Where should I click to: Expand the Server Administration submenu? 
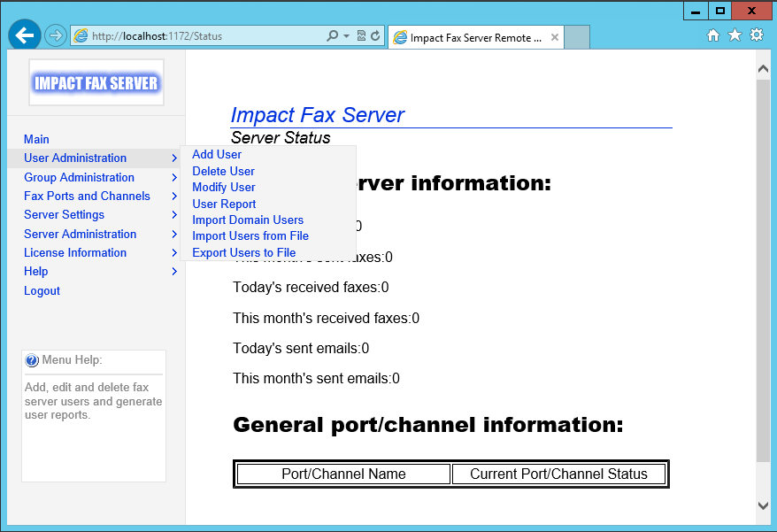79,234
